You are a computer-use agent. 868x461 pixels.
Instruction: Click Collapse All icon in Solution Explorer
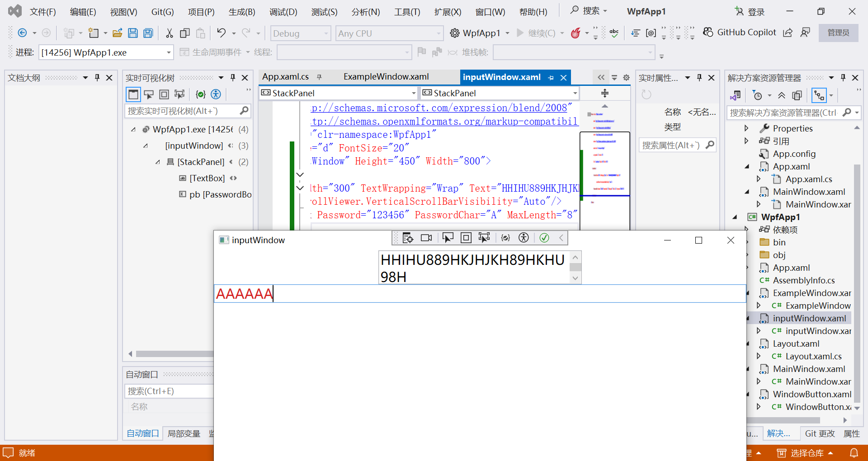(782, 95)
